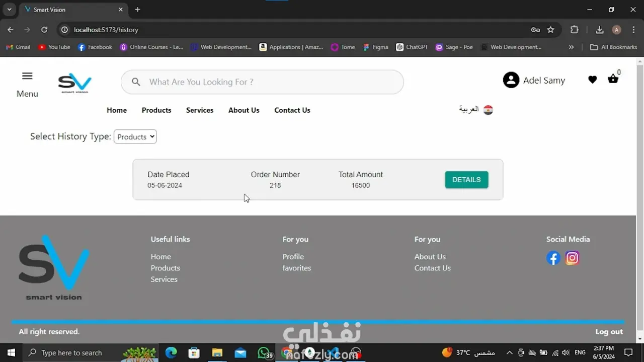Click the Smart Vision header logo
Image resolution: width=644 pixels, height=362 pixels.
tap(74, 83)
